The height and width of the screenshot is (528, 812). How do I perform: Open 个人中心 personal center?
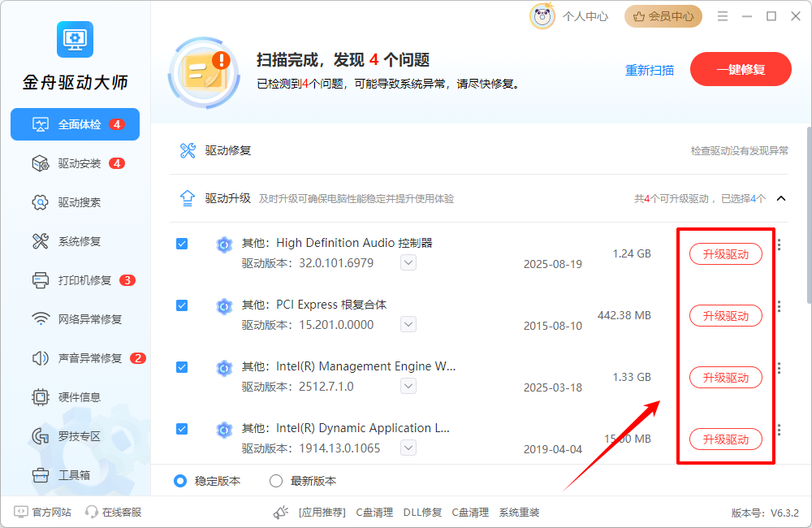[585, 16]
